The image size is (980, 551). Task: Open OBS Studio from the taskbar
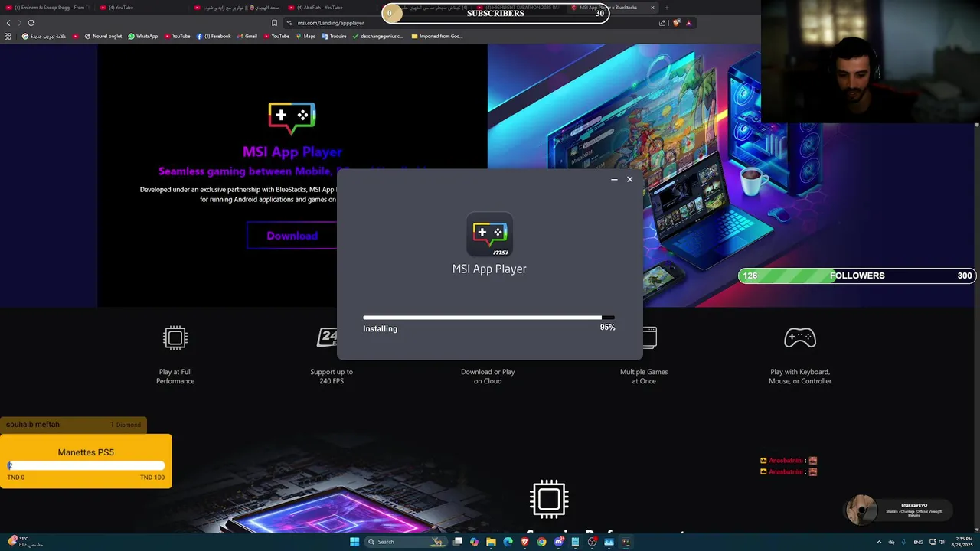tap(592, 542)
